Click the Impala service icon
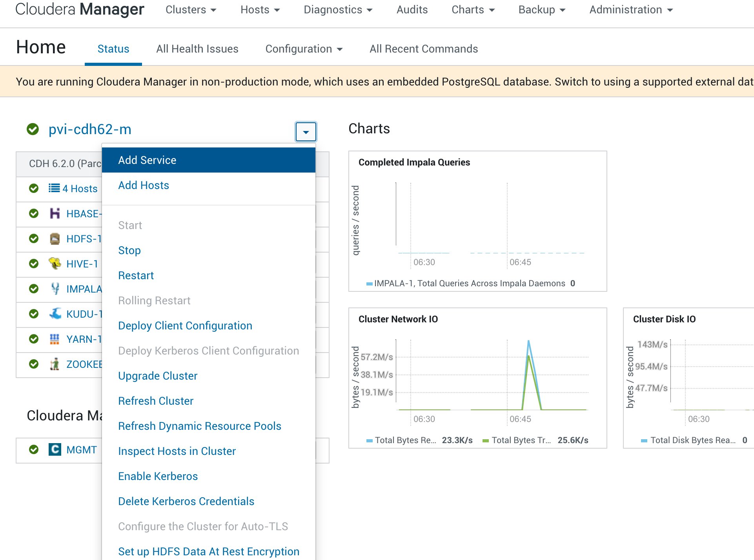 tap(55, 289)
